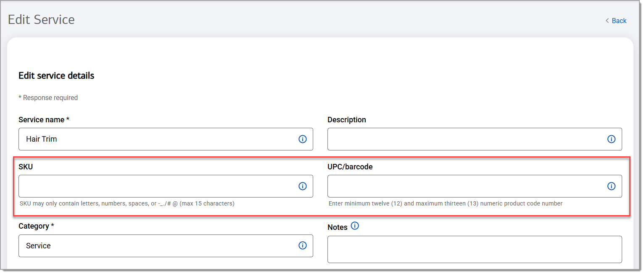Screen dimensions: 644x274
Task: Click the 'UPC/barcode' field label
Action: 350,167
